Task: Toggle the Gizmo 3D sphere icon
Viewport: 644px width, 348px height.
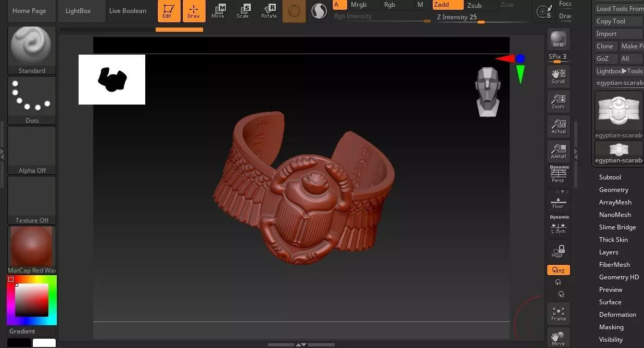Action: pyautogui.click(x=294, y=11)
